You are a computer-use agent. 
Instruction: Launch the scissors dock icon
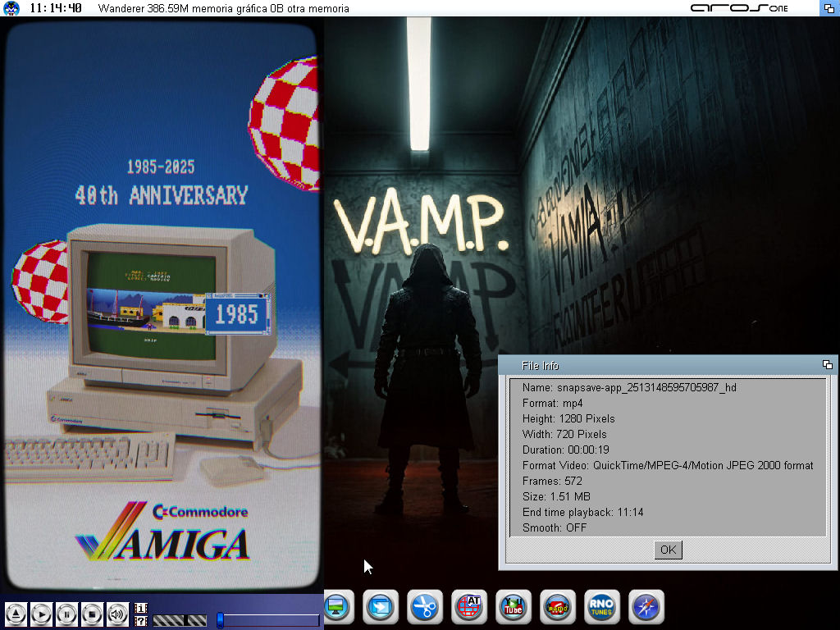pyautogui.click(x=425, y=607)
